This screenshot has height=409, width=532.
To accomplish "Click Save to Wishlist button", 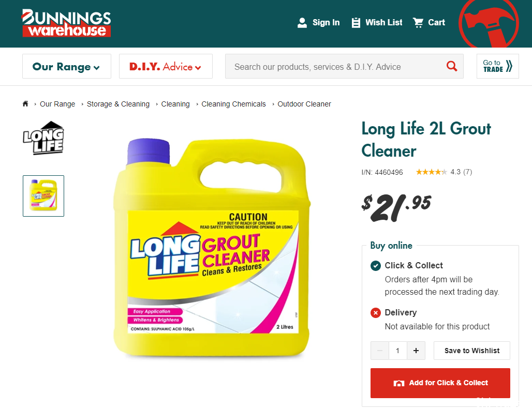I will (x=471, y=351).
